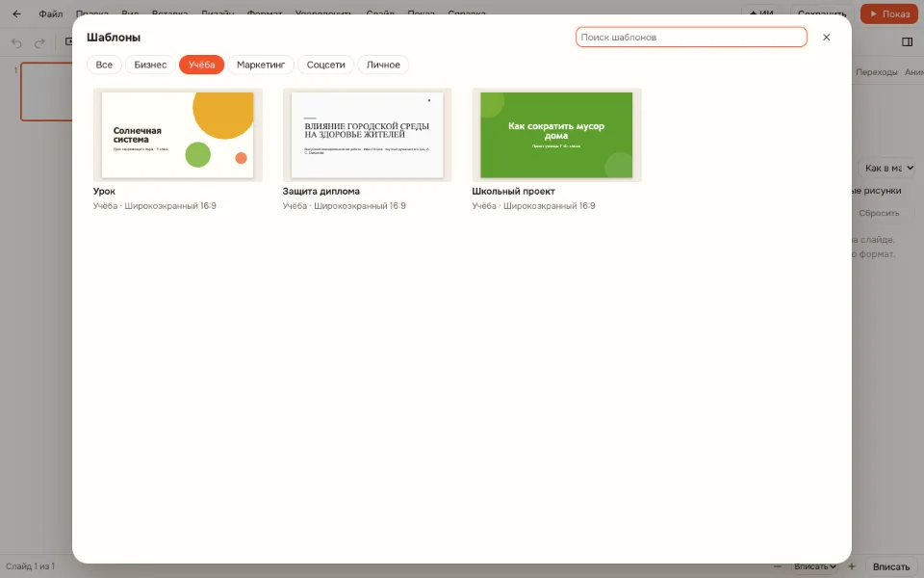
Task: Choose the Солнечная система lesson template thumbnail
Action: tap(177, 135)
